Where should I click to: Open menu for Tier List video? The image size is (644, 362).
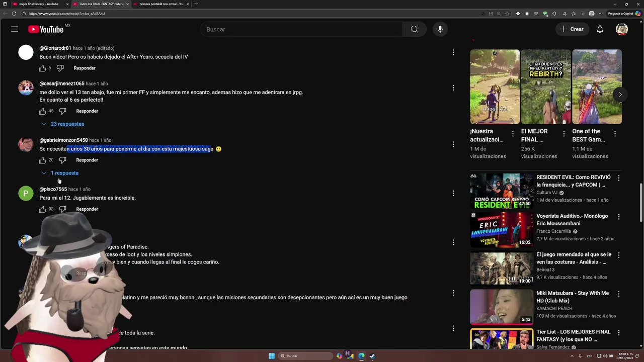619,333
